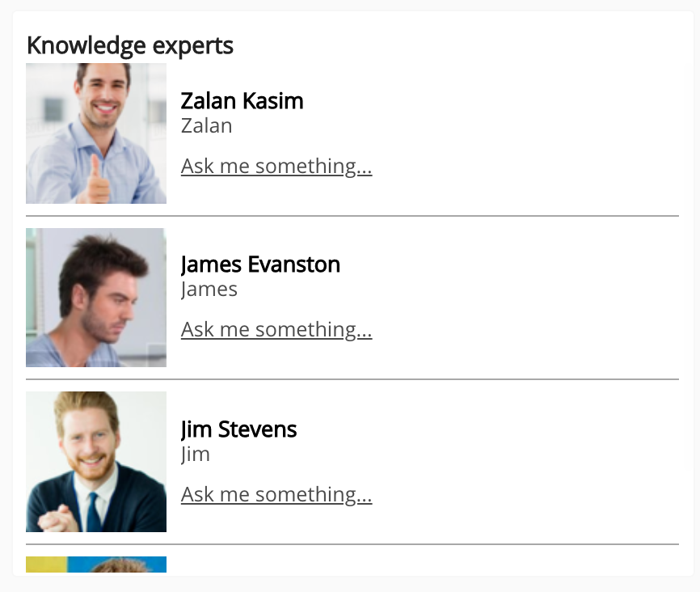The image size is (700, 592).
Task: Click the divider line below Jim Stevens
Action: coord(352,544)
